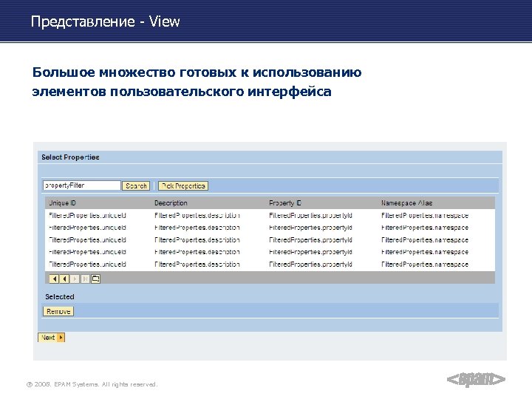Click the Select Properties panel title
532x399 pixels.
pyautogui.click(x=70, y=157)
